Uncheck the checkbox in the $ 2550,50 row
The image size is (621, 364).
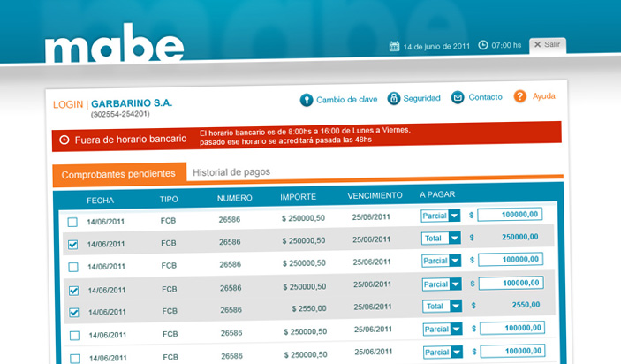(73, 312)
